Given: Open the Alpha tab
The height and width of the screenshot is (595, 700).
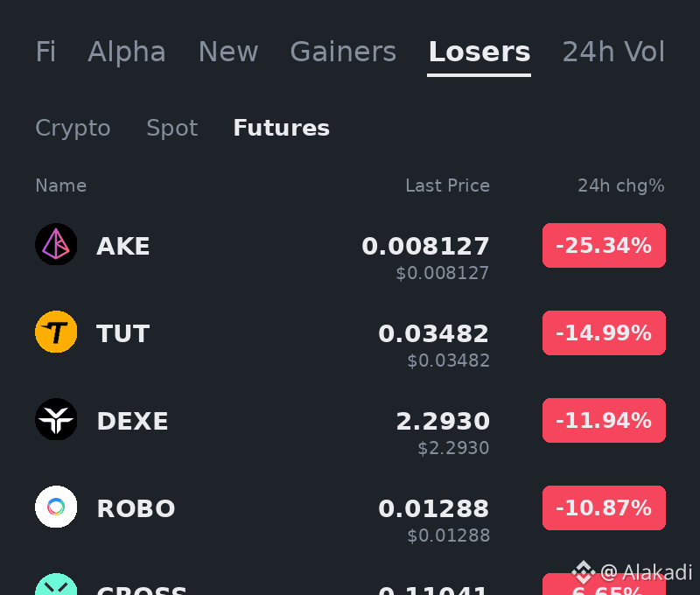Looking at the screenshot, I should (127, 52).
